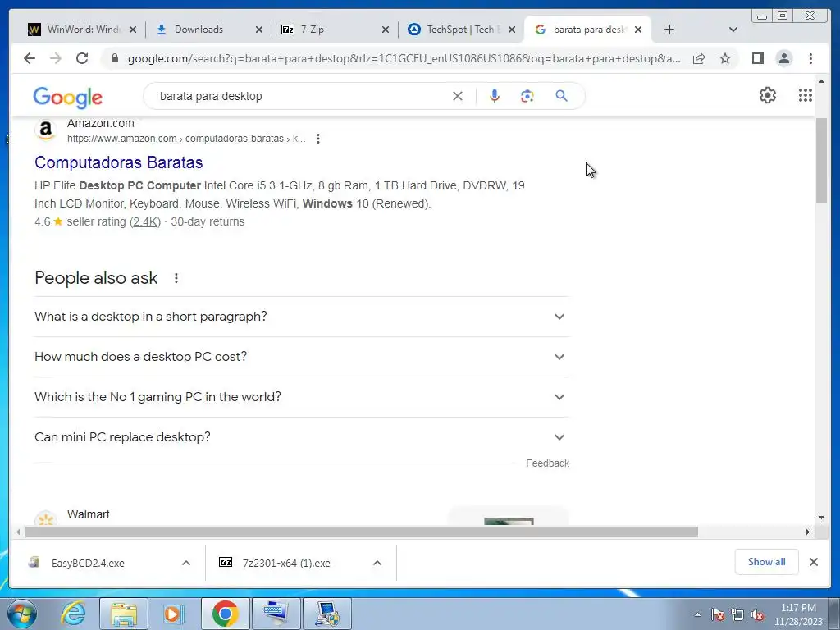
Task: Bookmark this page with the star icon
Action: pos(725,58)
